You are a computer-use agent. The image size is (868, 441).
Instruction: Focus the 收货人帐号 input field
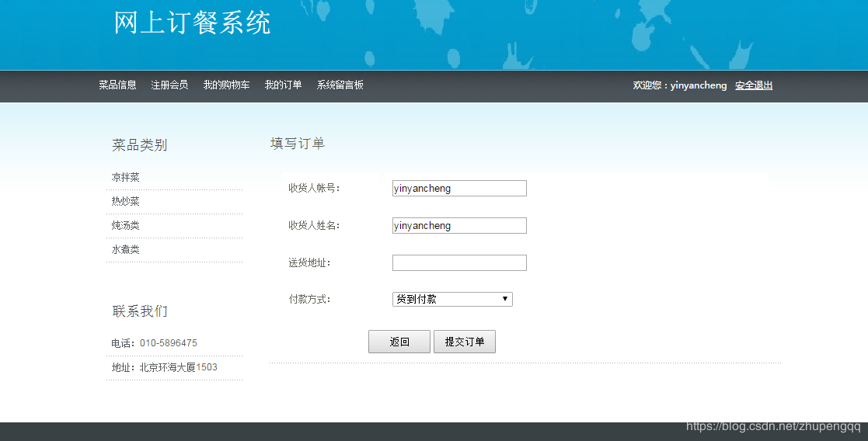(459, 188)
